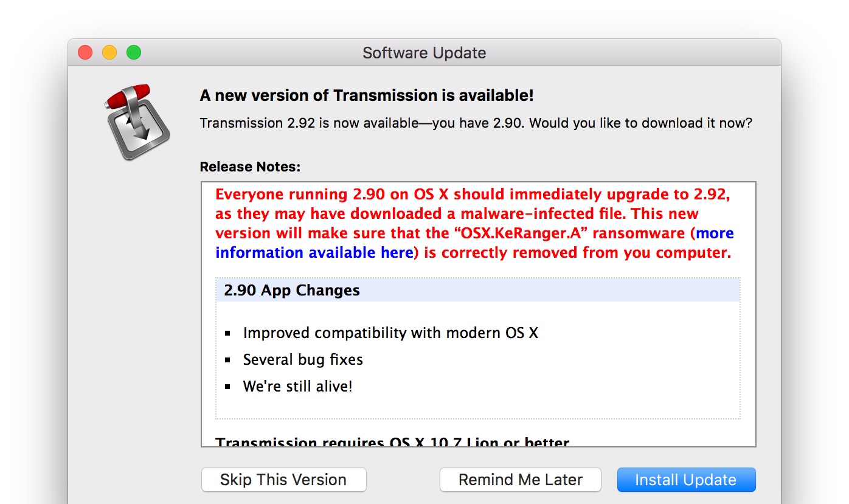Screen dimensions: 849x504
Task: Click the bullet marker beside 'Several bug fixes'
Action: [x=228, y=360]
